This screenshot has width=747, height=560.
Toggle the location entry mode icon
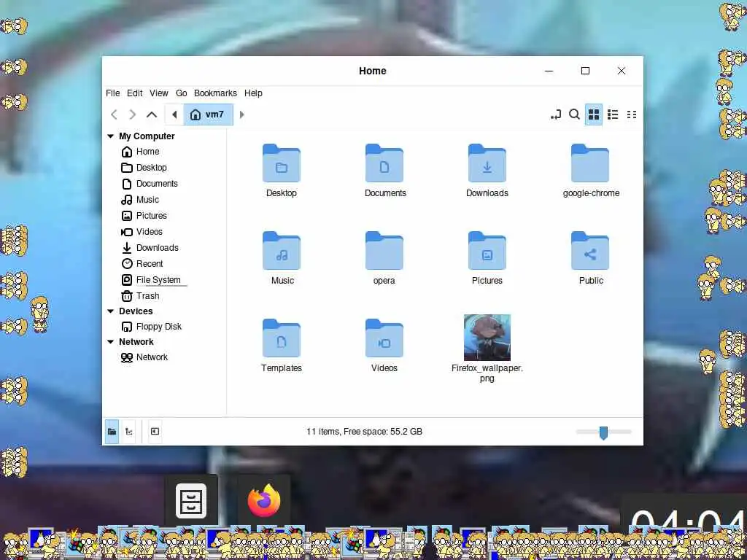(555, 114)
